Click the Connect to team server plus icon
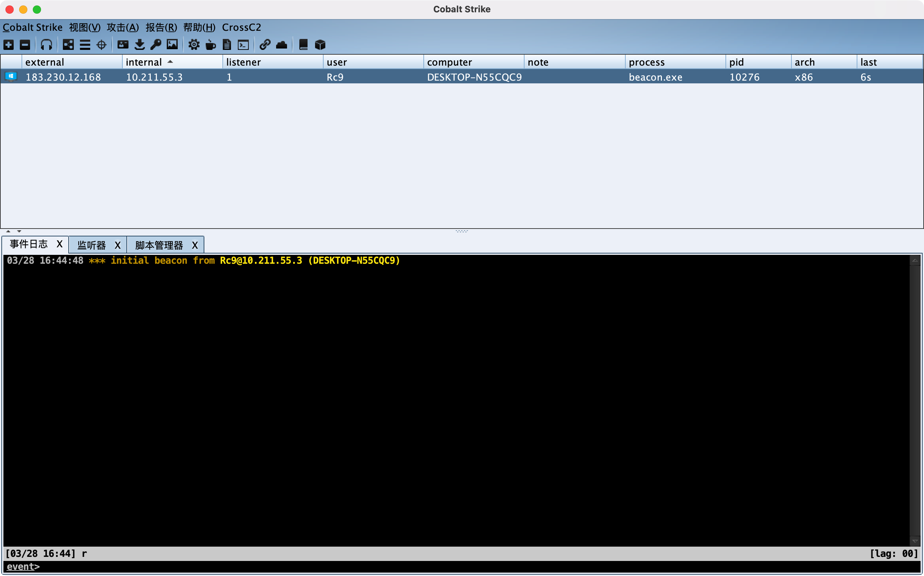924x576 pixels. 9,45
